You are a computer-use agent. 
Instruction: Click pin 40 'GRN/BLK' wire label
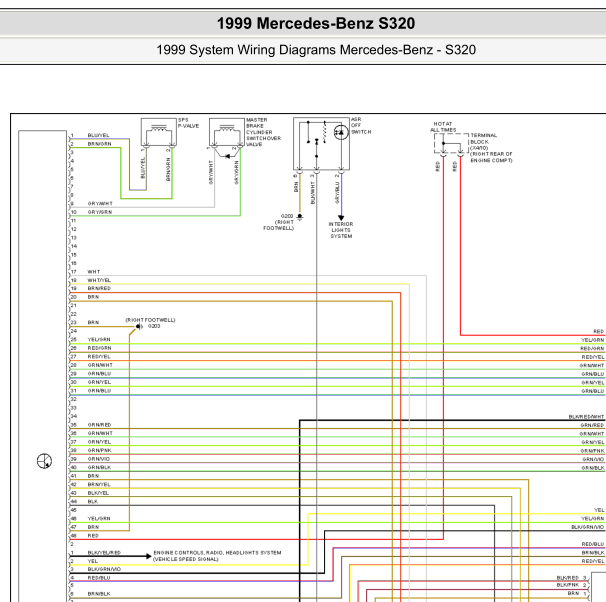point(99,467)
